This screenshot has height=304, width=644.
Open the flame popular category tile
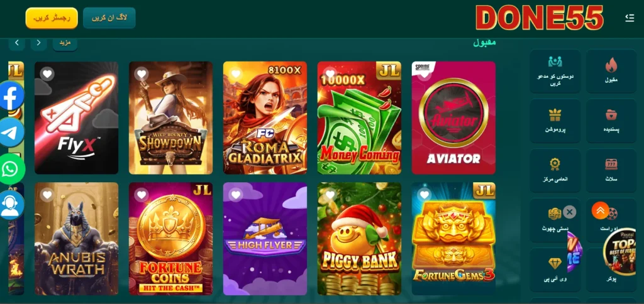[611, 72]
